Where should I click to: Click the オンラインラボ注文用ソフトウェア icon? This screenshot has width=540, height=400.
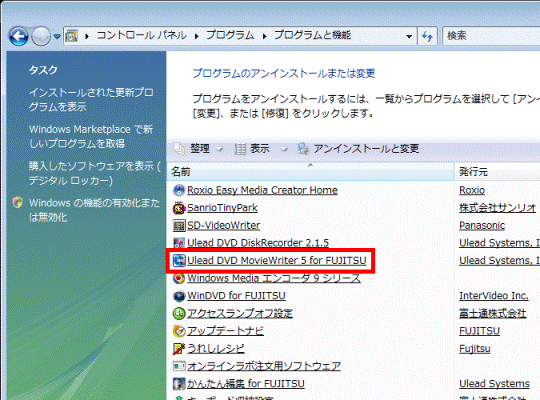pyautogui.click(x=179, y=366)
